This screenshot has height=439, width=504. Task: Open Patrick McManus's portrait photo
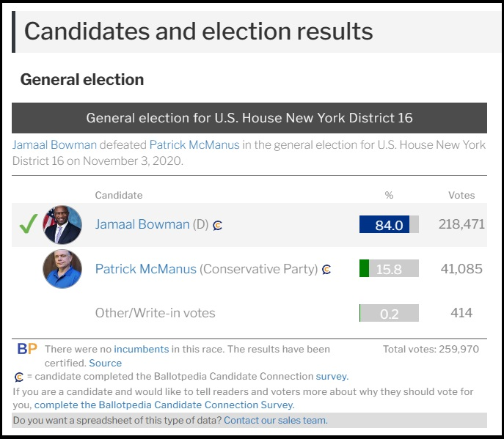pyautogui.click(x=62, y=269)
